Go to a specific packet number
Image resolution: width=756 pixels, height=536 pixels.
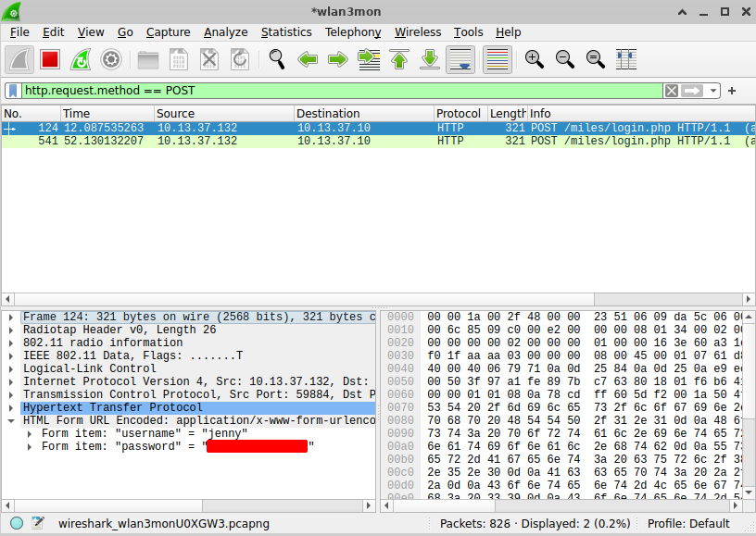369,60
